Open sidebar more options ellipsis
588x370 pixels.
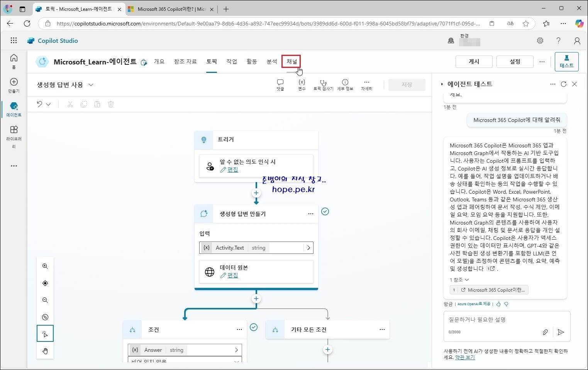click(14, 166)
